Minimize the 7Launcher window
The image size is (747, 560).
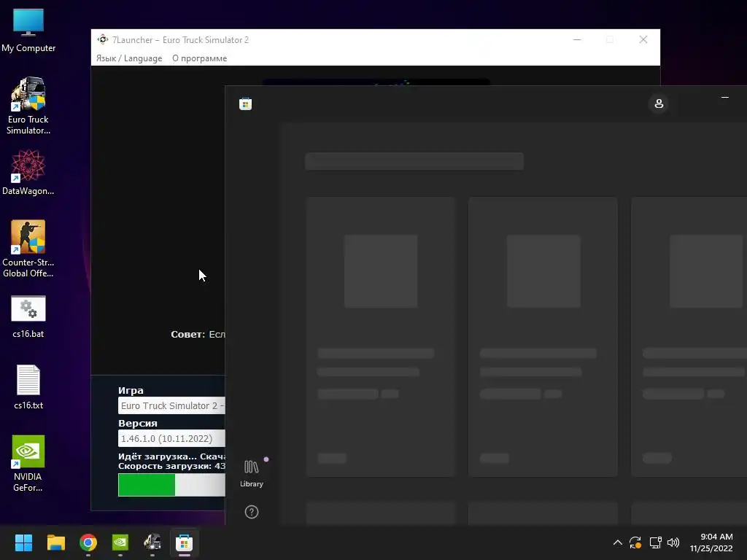(x=577, y=39)
